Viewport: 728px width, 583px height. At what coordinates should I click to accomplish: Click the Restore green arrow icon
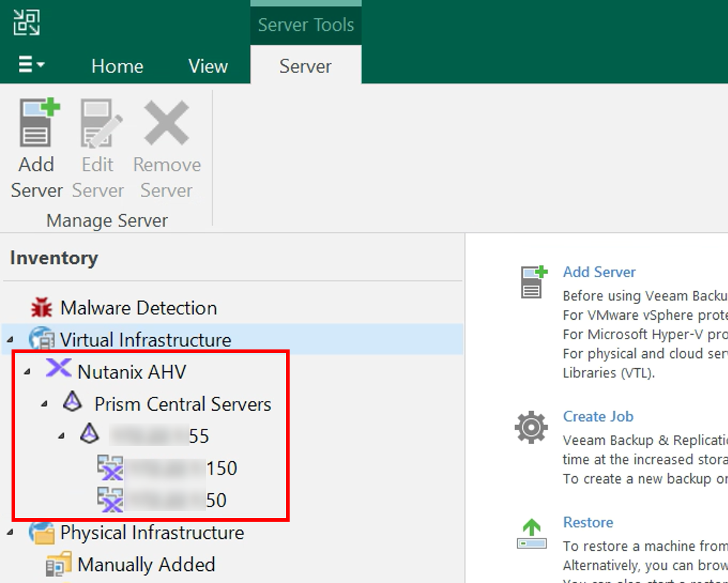coord(532,533)
